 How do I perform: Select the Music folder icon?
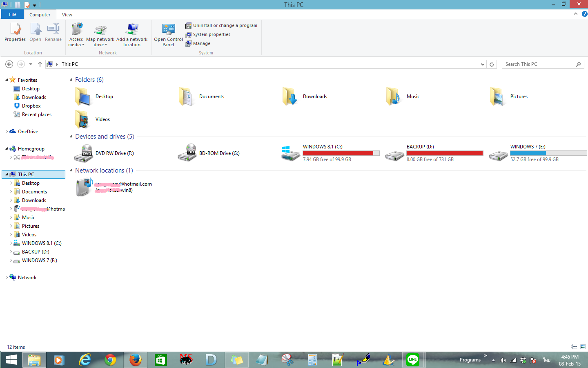[394, 96]
